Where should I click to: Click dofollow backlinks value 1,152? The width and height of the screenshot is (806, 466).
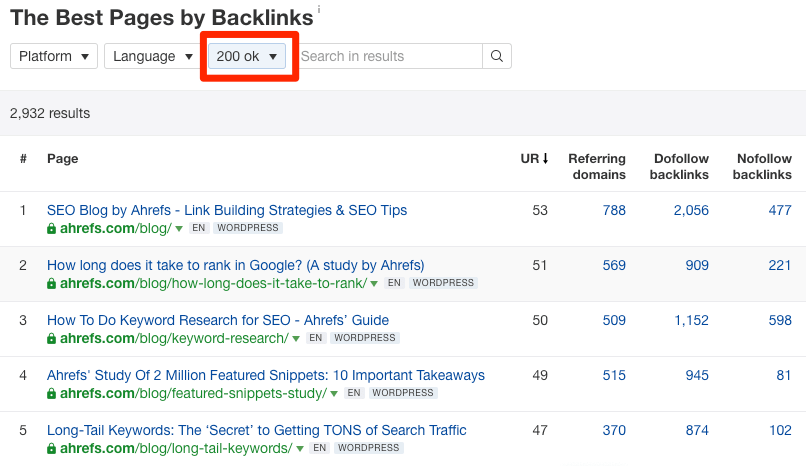[691, 320]
